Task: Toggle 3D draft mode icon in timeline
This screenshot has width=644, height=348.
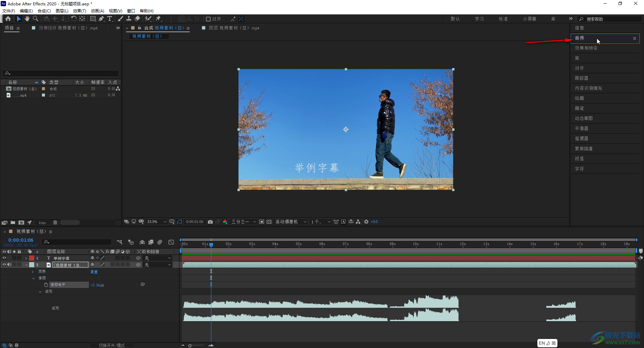Action: [131, 242]
